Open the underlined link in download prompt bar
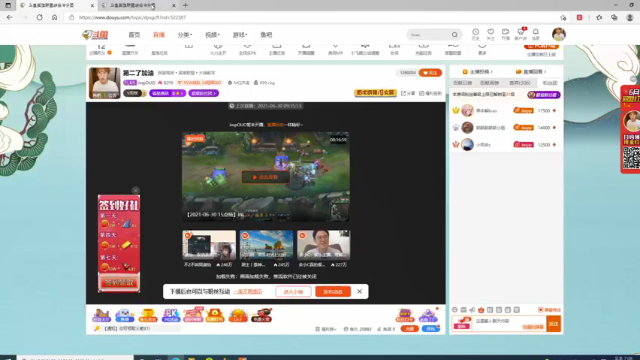 click(248, 291)
